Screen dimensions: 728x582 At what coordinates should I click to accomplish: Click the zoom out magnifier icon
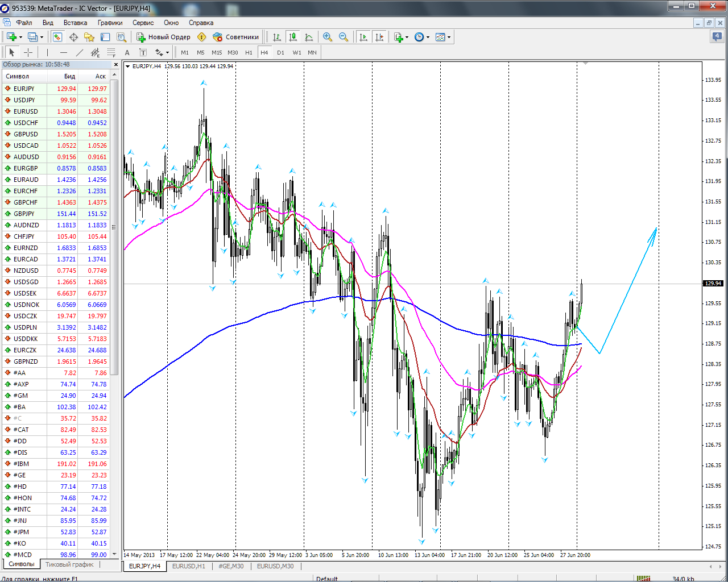pyautogui.click(x=344, y=37)
